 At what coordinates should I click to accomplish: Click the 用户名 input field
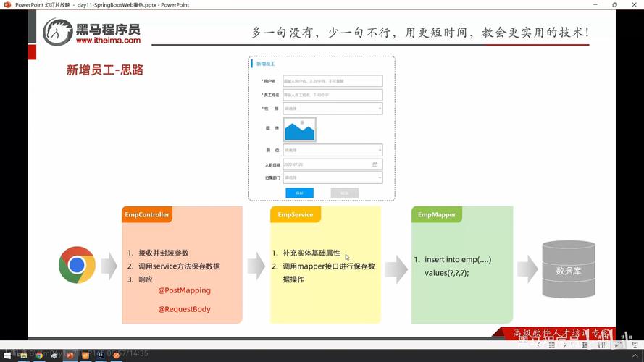pos(333,81)
